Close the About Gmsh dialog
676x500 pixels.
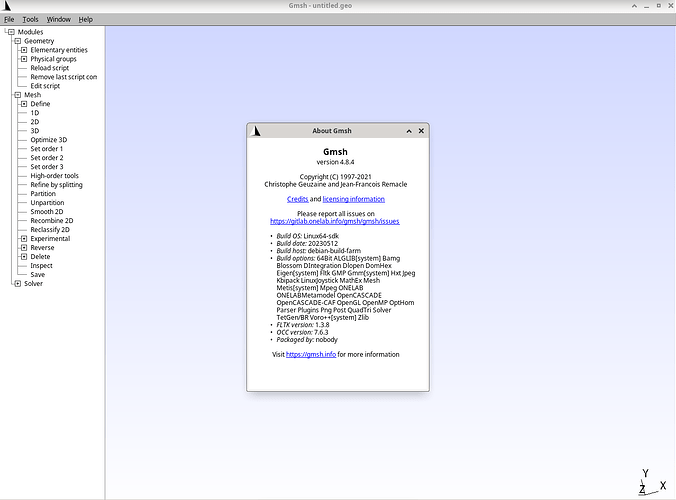[x=421, y=131]
